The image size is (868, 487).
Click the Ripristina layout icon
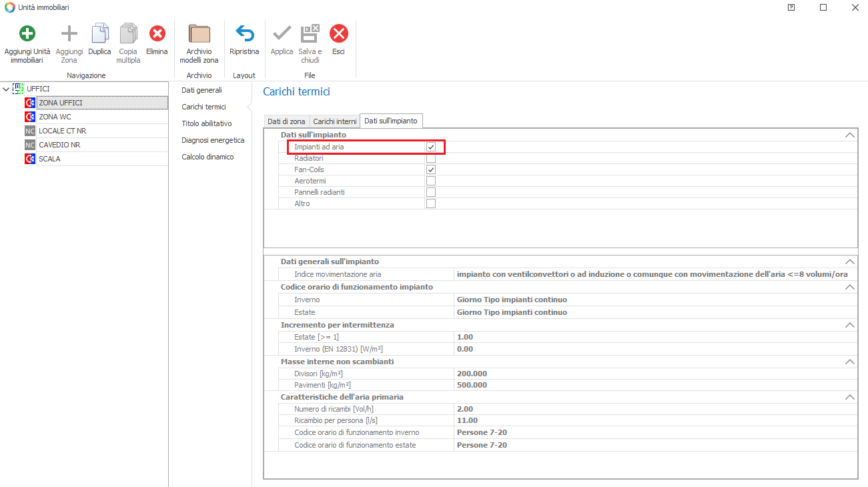pyautogui.click(x=244, y=34)
